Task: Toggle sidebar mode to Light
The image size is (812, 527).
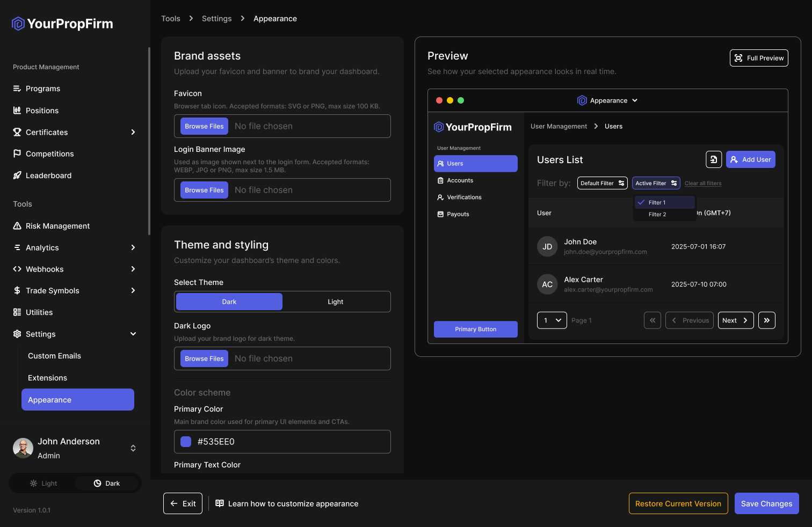Action: (x=43, y=484)
